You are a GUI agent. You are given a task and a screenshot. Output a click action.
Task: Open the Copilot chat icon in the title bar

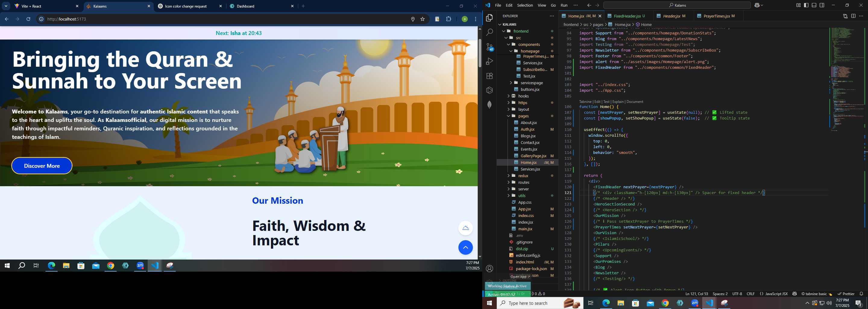tap(757, 5)
